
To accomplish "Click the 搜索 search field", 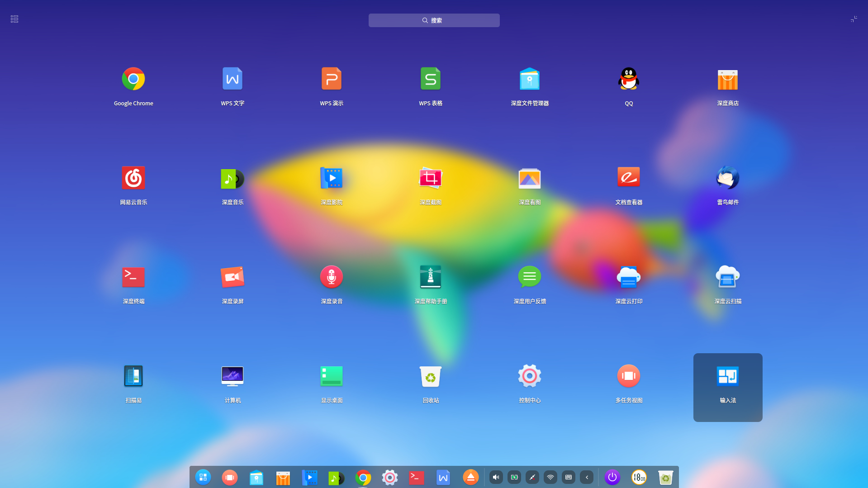I will click(434, 20).
